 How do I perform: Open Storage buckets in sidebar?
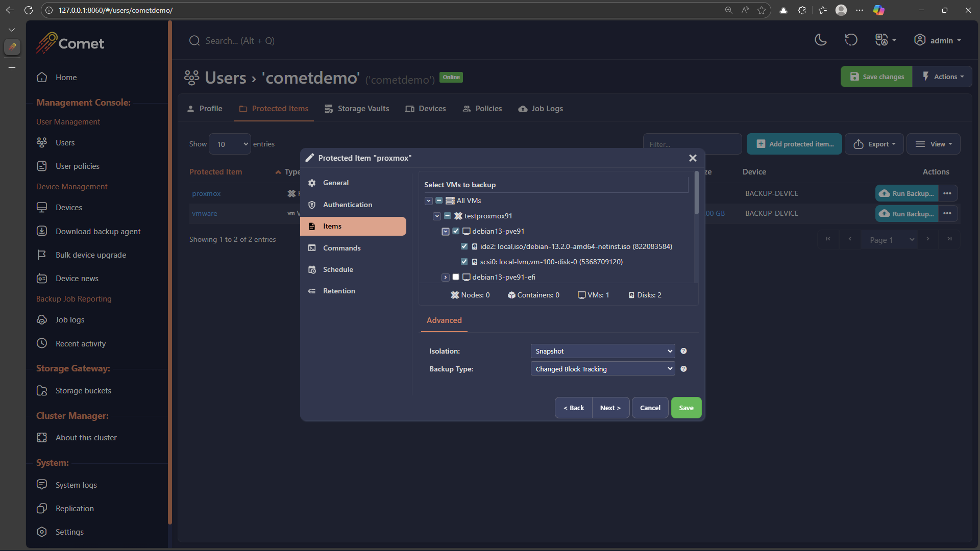point(83,391)
